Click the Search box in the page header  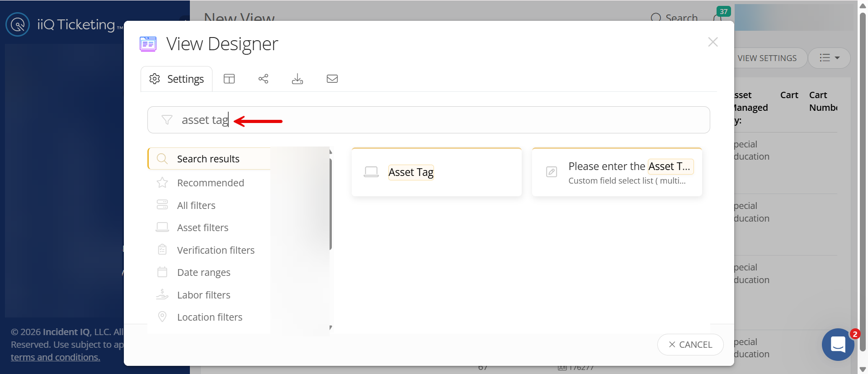click(x=675, y=18)
